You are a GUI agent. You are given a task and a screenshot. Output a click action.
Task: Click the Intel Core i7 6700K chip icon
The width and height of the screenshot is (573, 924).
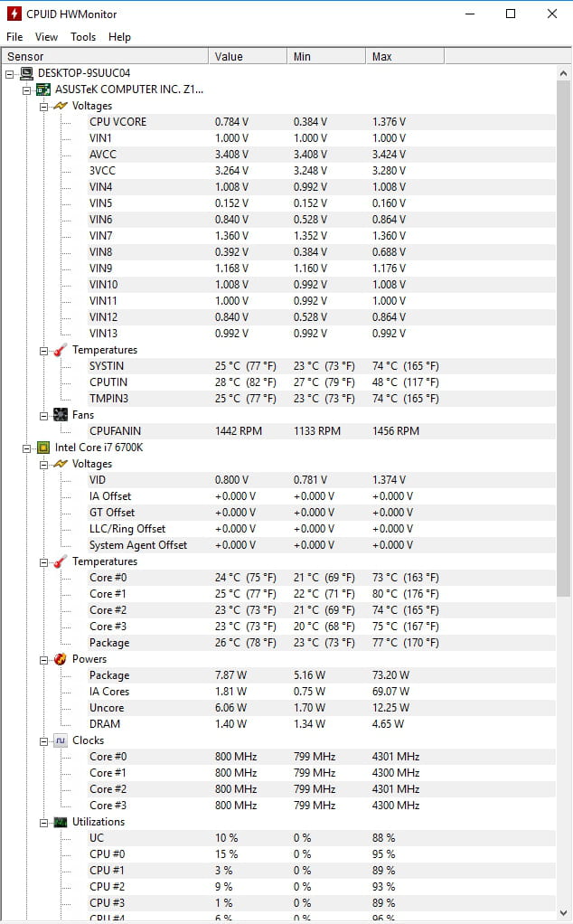(x=43, y=448)
